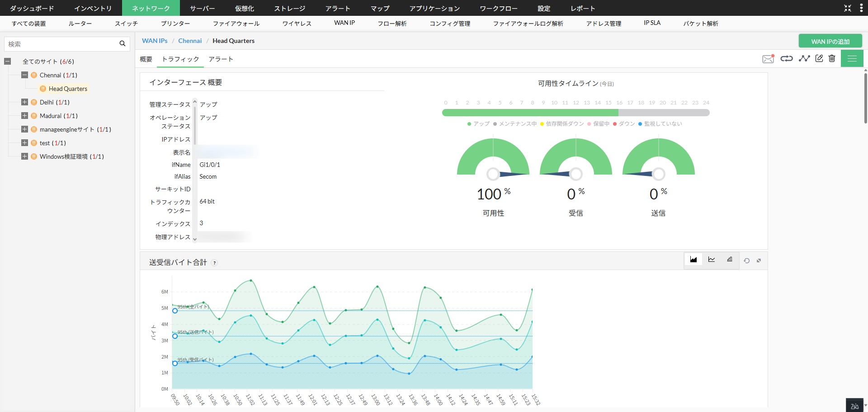Screen dimensions: 868x412
Task: Open the edit pencil icon
Action: point(819,58)
